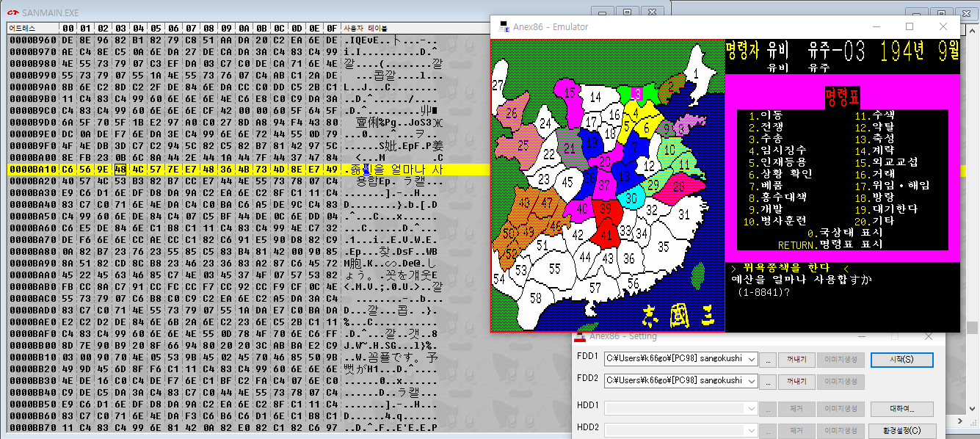
Task: Browse for FDD1 image with ... button
Action: [767, 360]
